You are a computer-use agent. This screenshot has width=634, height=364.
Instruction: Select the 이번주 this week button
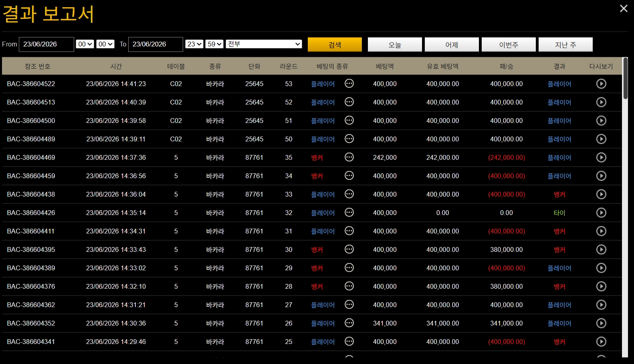509,44
